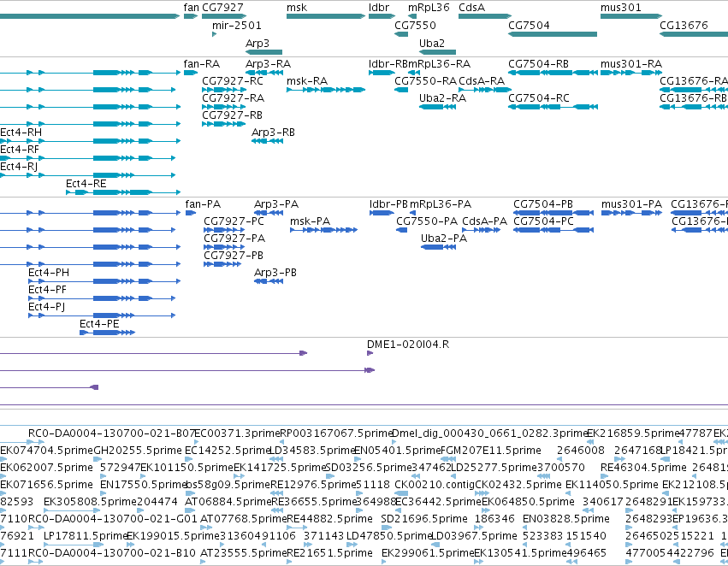
Task: Select the CdsA-PA protein label
Action: tap(485, 221)
